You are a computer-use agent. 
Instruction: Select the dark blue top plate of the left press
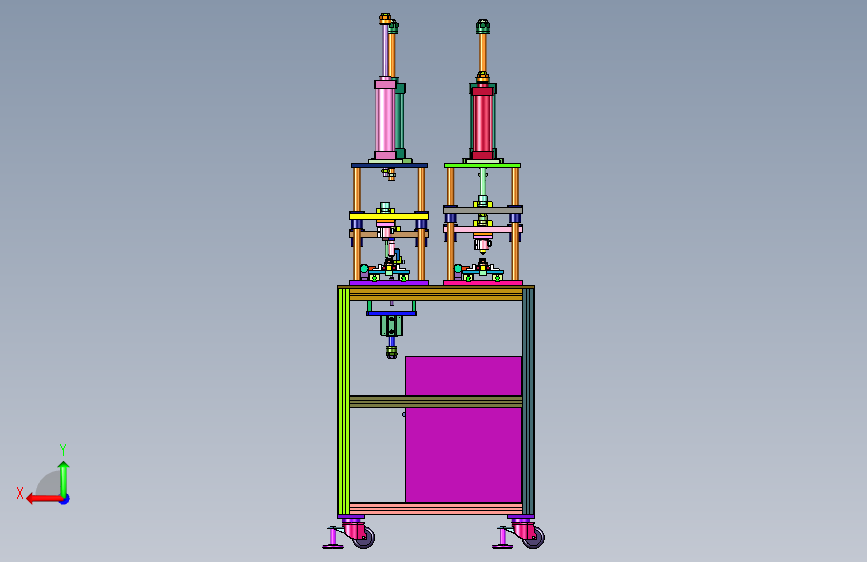[389, 165]
